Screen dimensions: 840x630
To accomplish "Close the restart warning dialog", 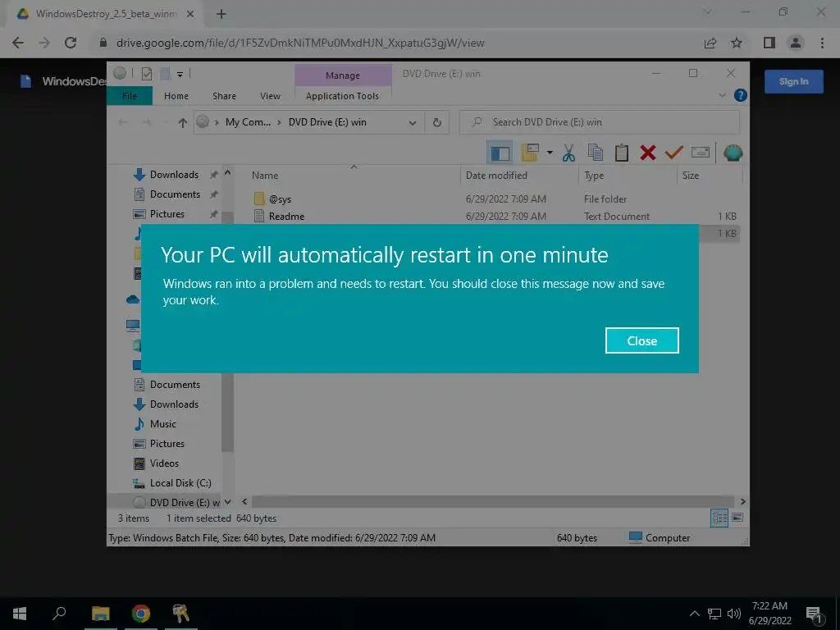I will tap(641, 340).
